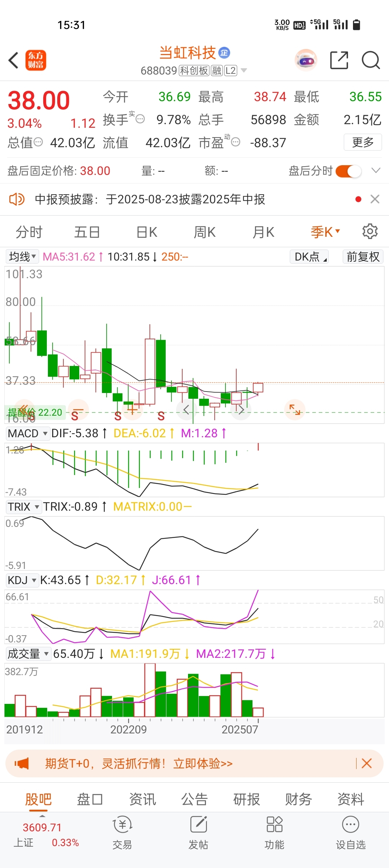Move chart left with arrow icon
389x868 pixels.
click(186, 410)
